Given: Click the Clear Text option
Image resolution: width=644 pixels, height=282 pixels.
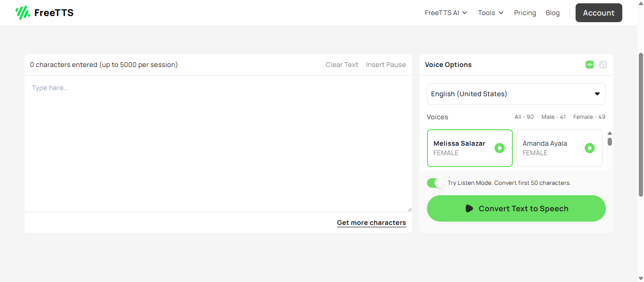Looking at the screenshot, I should [342, 65].
